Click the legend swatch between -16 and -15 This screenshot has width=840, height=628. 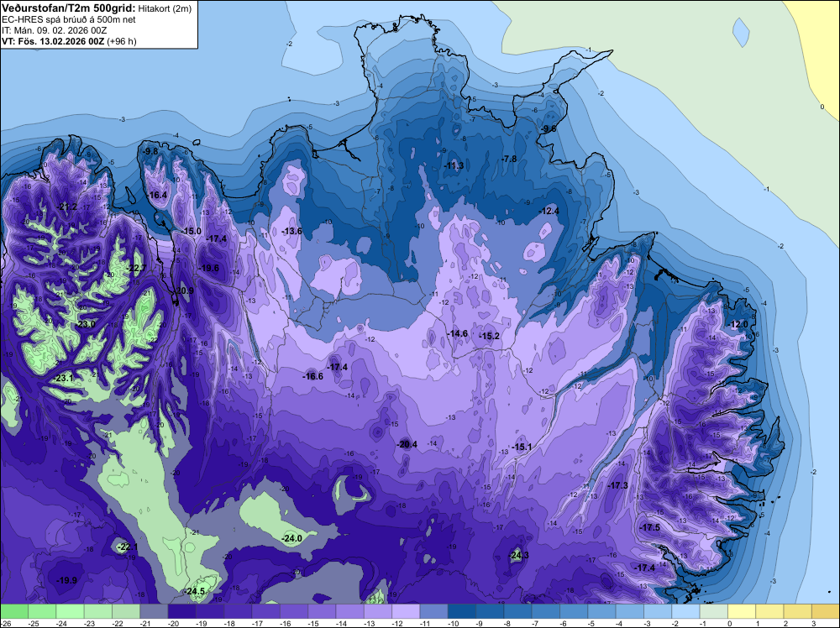[294, 611]
